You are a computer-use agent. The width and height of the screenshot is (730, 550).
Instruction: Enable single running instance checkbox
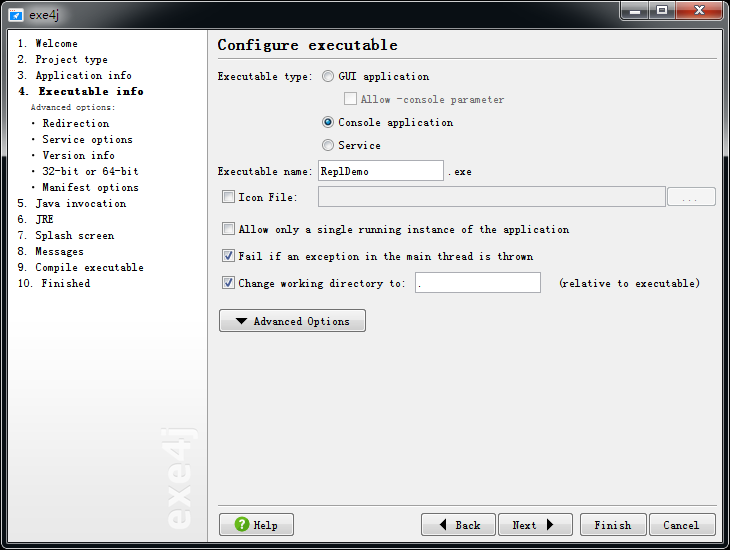click(228, 229)
